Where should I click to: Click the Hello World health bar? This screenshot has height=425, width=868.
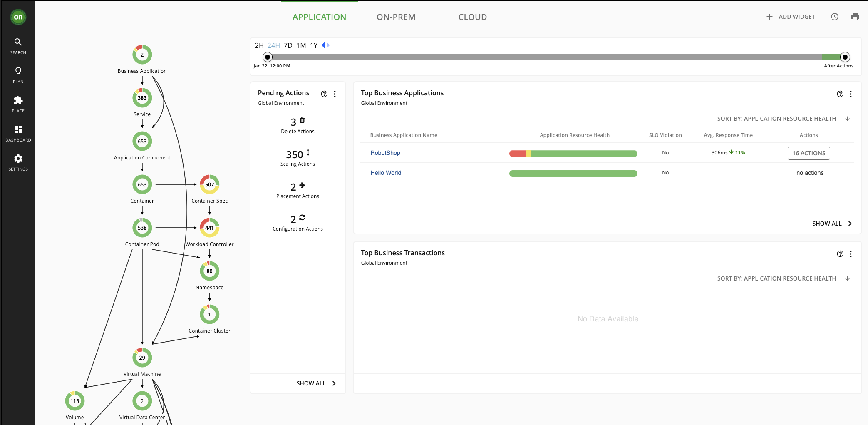[573, 174]
